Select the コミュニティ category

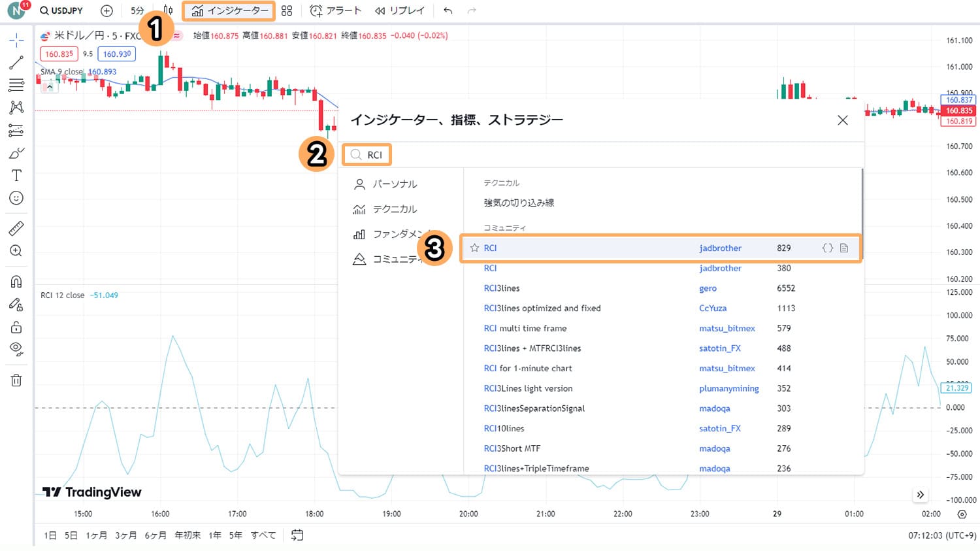click(x=389, y=259)
